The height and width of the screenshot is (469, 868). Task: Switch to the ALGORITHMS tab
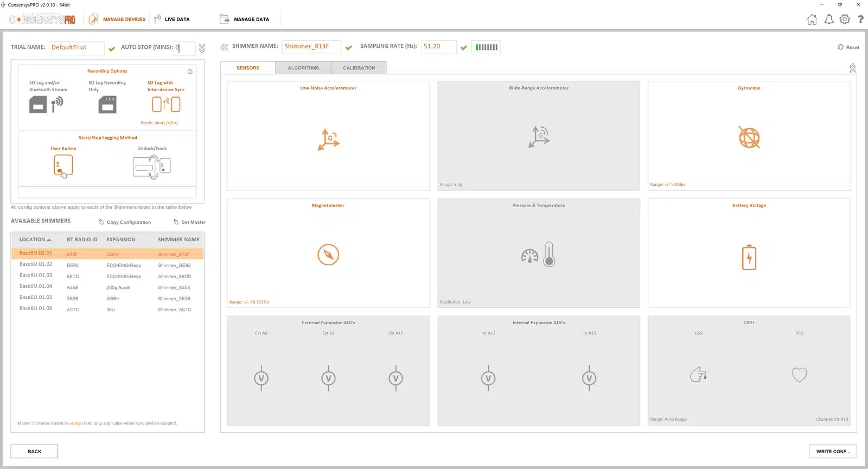(303, 68)
